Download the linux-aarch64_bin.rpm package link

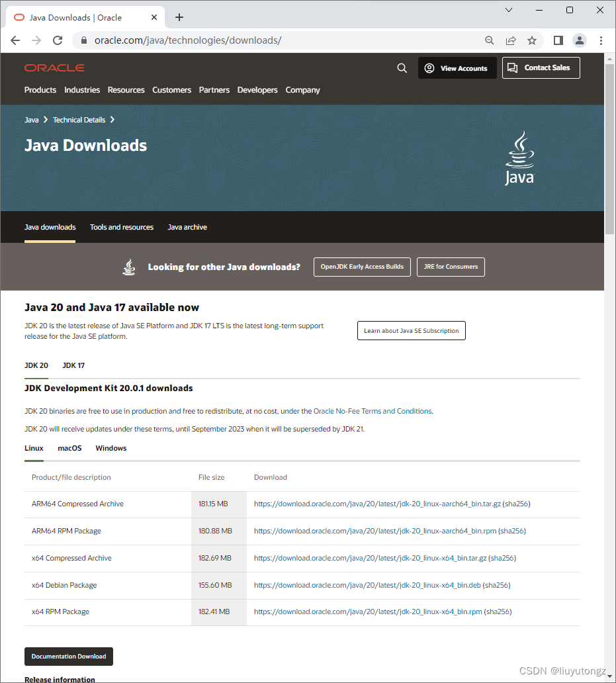pos(374,531)
